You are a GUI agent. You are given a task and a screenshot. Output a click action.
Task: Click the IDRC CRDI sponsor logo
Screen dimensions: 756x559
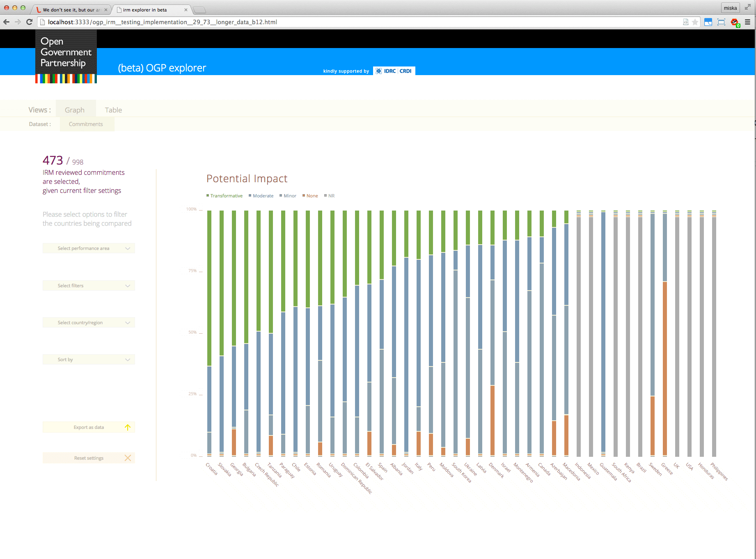pos(394,71)
